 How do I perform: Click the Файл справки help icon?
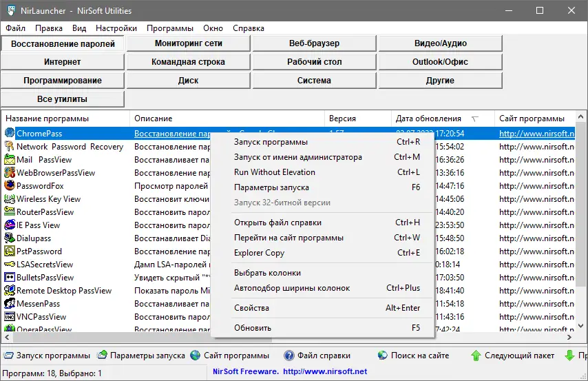point(289,355)
